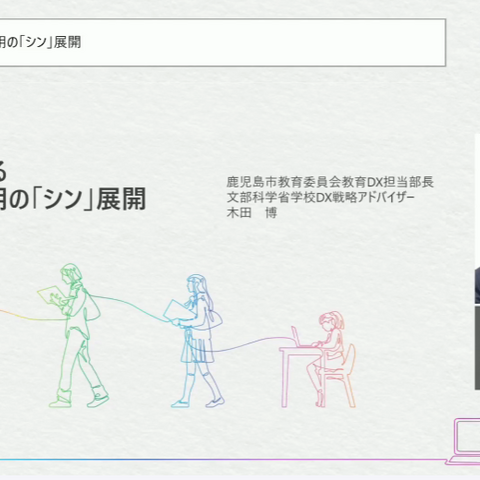Viewport: 480px width, 480px height.
Task: Click the 鹿児島市教育委員会教育DX担当部長 line
Action: 330,182
